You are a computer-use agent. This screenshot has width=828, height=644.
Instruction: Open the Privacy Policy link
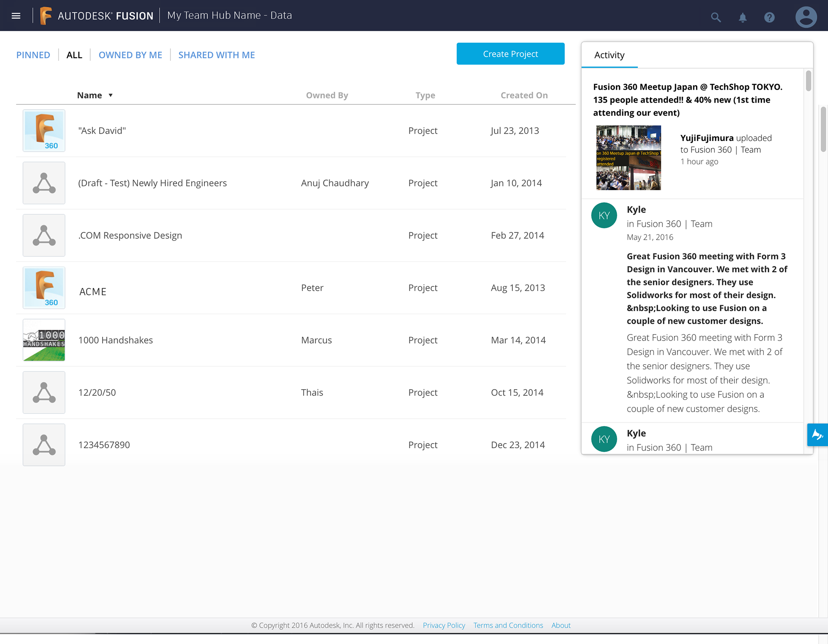(x=444, y=625)
